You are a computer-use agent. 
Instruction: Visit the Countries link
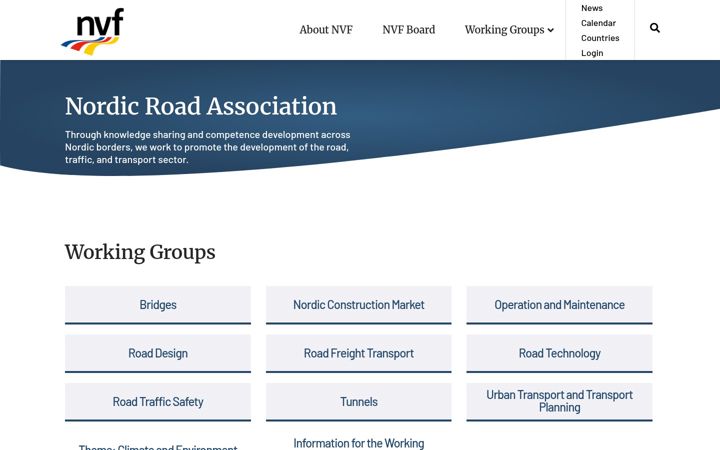pos(600,38)
